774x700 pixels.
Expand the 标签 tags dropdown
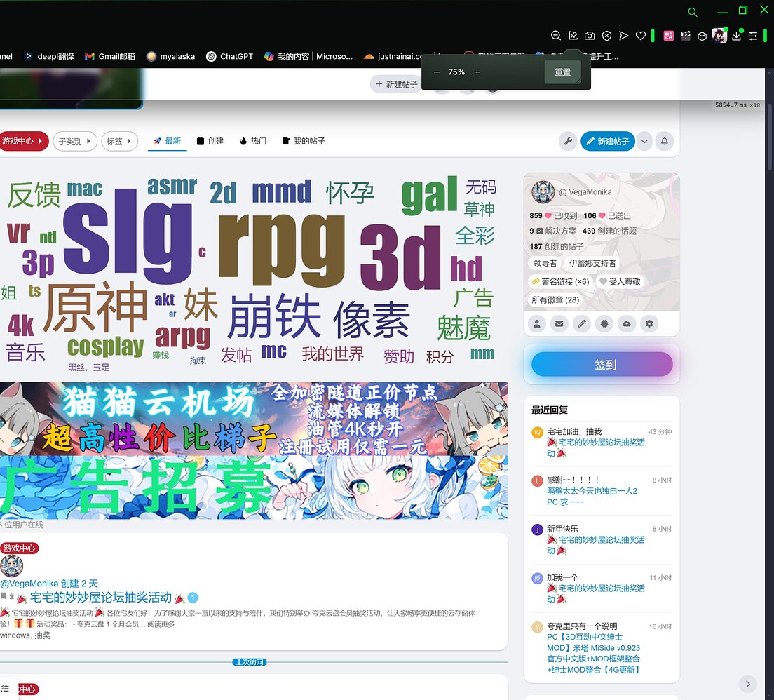point(119,141)
